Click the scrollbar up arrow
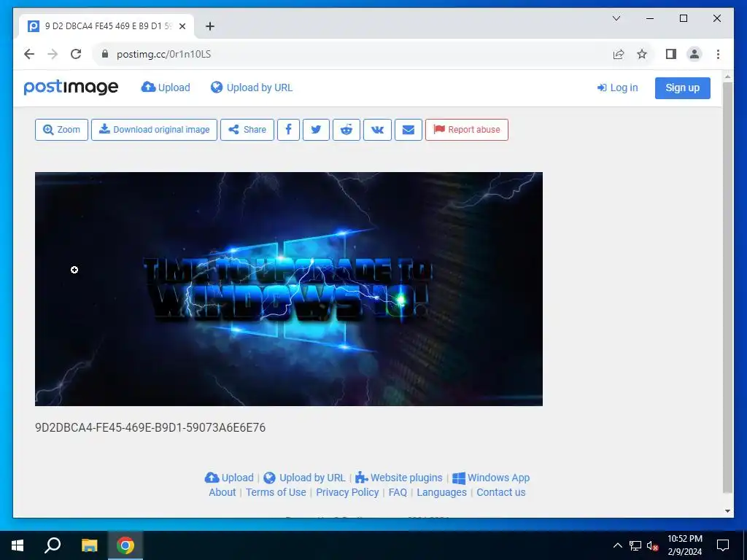Image resolution: width=747 pixels, height=560 pixels. click(727, 76)
